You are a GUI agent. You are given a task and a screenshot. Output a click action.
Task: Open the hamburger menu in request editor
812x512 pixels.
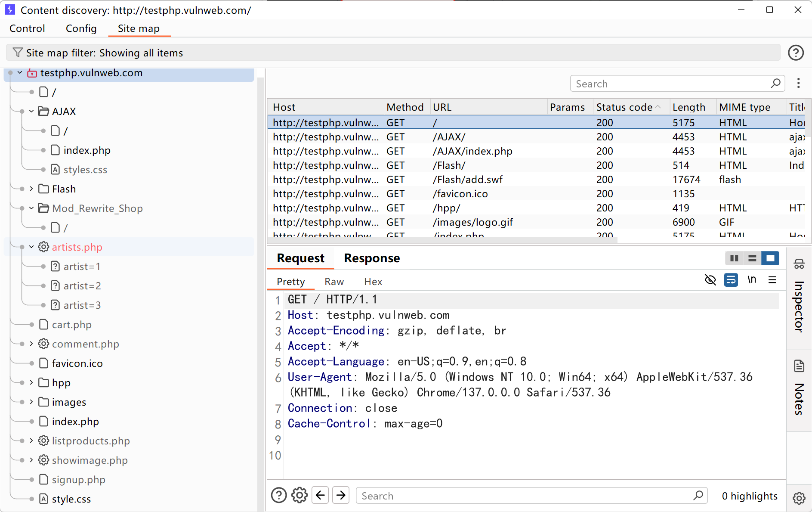(x=772, y=280)
